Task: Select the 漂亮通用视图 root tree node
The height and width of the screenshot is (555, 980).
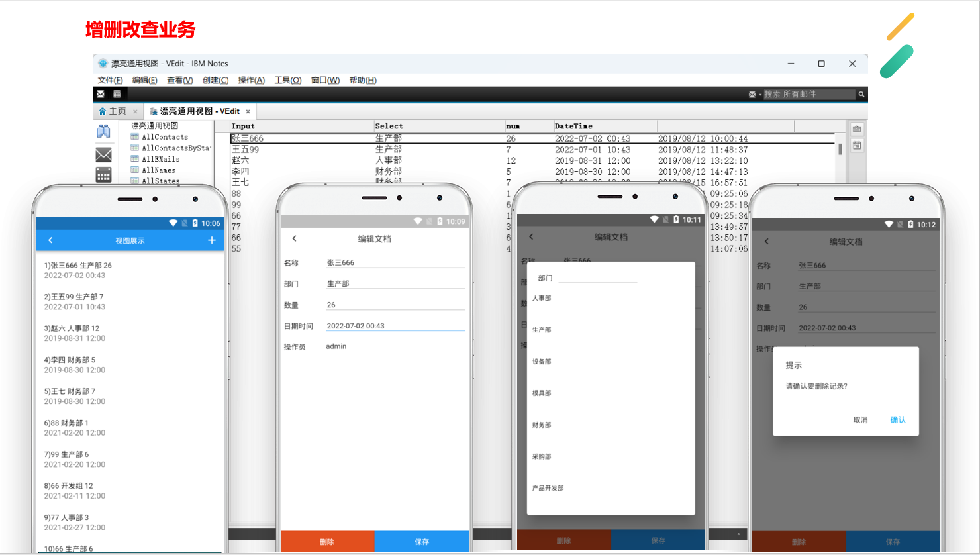Action: pyautogui.click(x=154, y=126)
